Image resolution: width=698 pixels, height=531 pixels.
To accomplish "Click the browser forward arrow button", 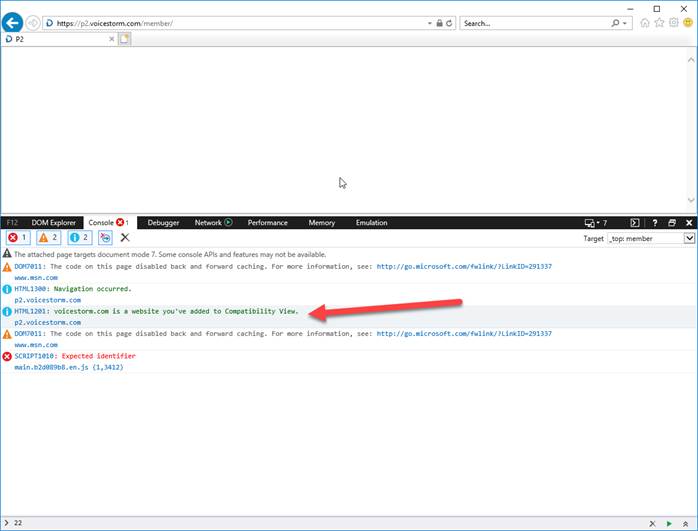I will coord(33,23).
